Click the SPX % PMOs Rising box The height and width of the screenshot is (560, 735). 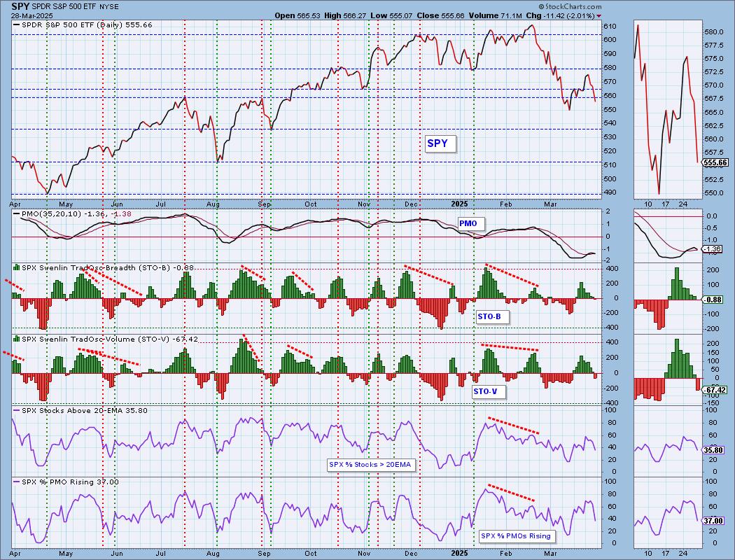[517, 535]
